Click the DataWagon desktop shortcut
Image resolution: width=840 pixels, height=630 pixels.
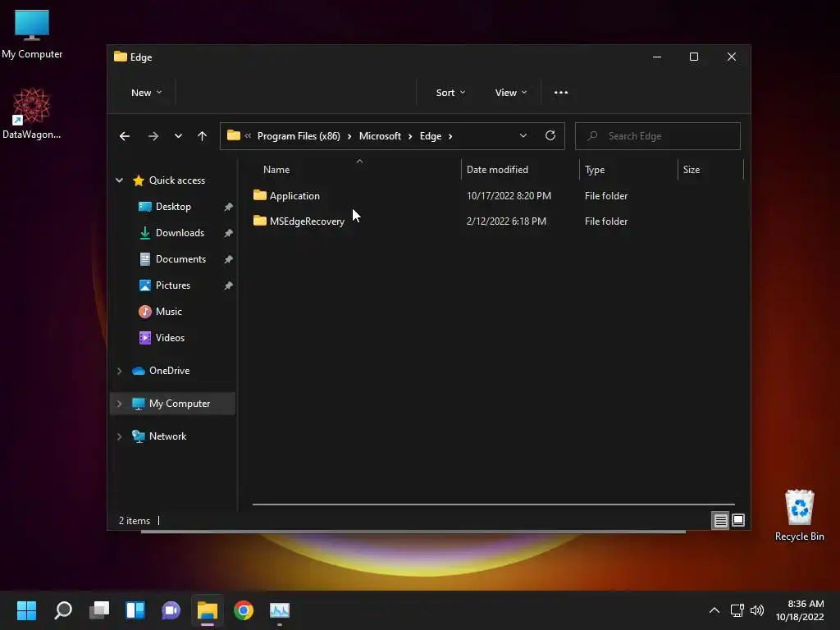[32, 113]
